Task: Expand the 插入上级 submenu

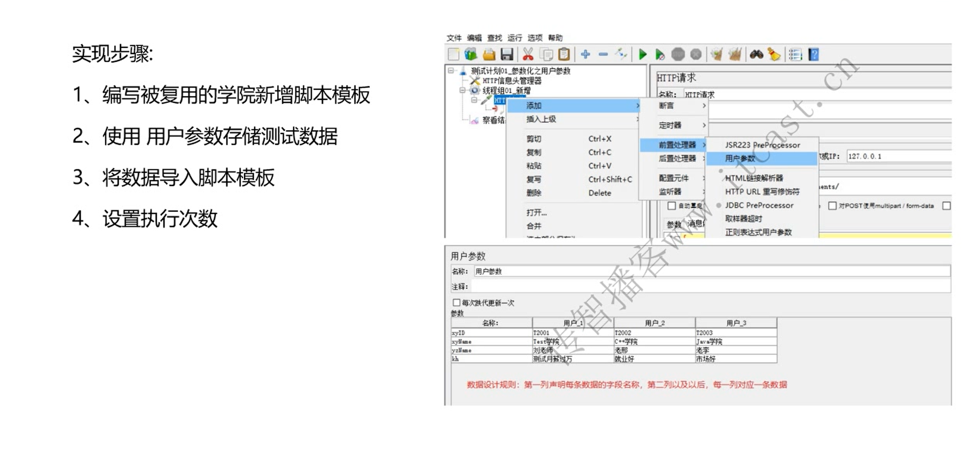Action: [x=574, y=119]
